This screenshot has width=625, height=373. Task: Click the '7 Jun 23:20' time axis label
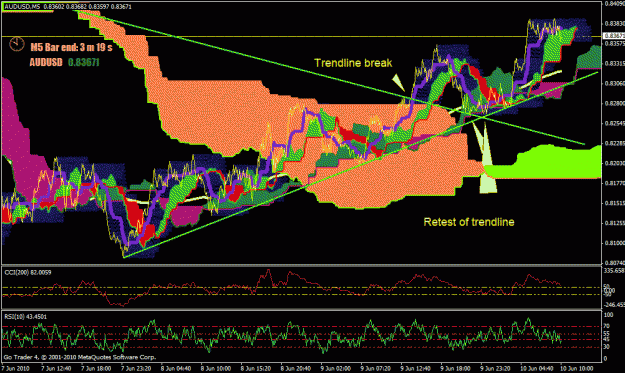coord(136,369)
